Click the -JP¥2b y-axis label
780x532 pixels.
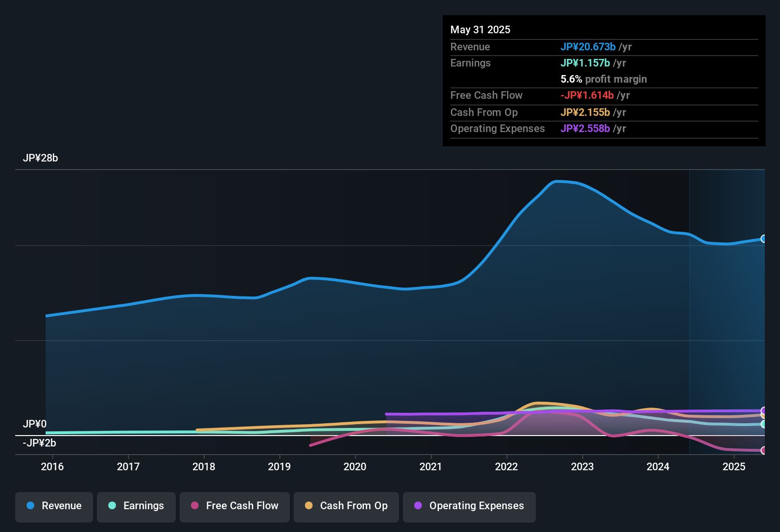coord(39,443)
